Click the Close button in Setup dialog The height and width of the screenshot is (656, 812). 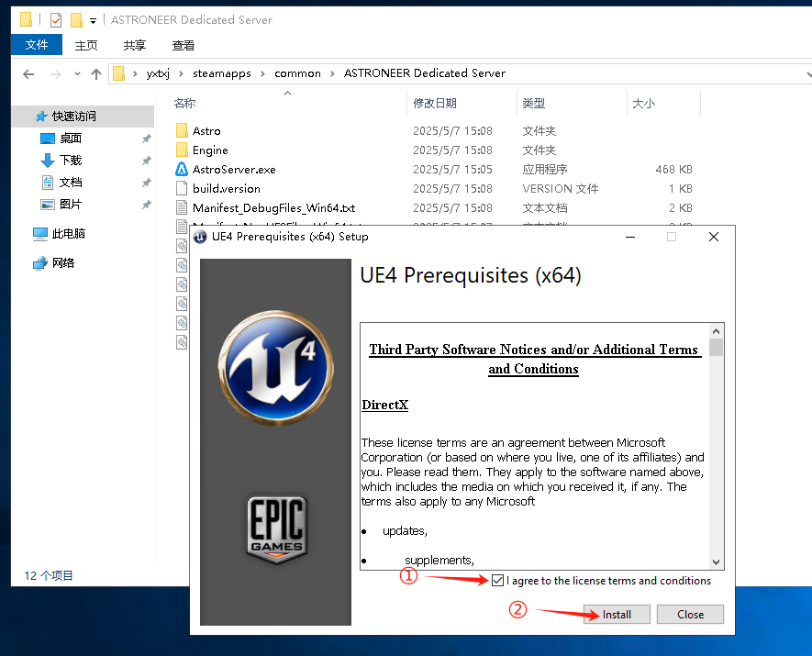pos(690,615)
